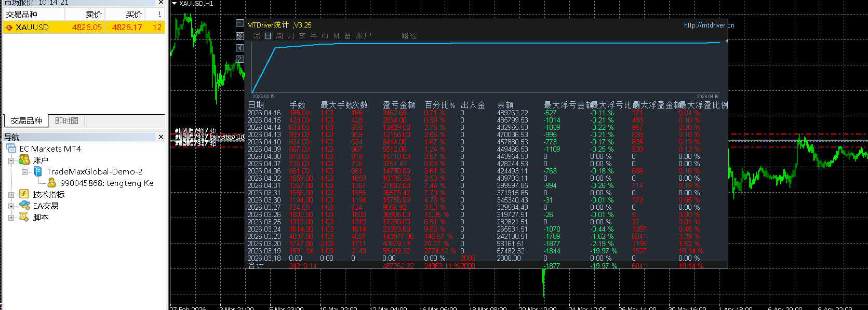This screenshot has height=310, width=868.
Task: Collapse the TradeMaxGlobal-Demo-2 node
Action: tap(24, 172)
